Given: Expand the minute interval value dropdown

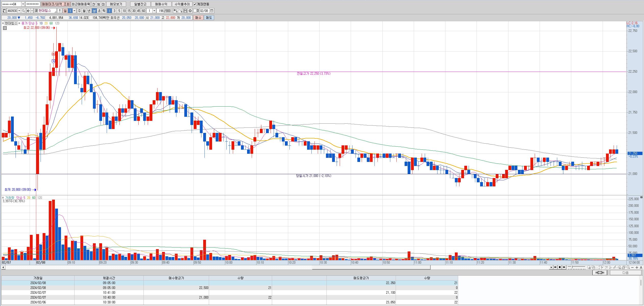Looking at the screenshot, I should click(x=154, y=11).
